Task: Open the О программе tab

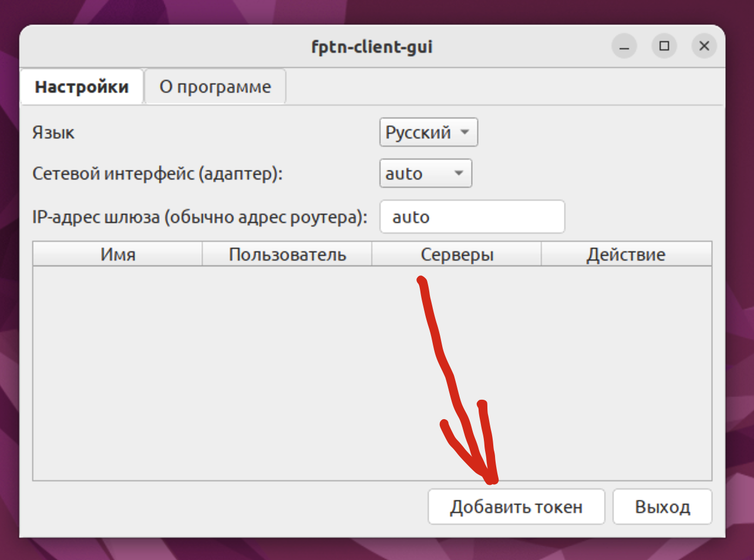Action: coord(215,87)
